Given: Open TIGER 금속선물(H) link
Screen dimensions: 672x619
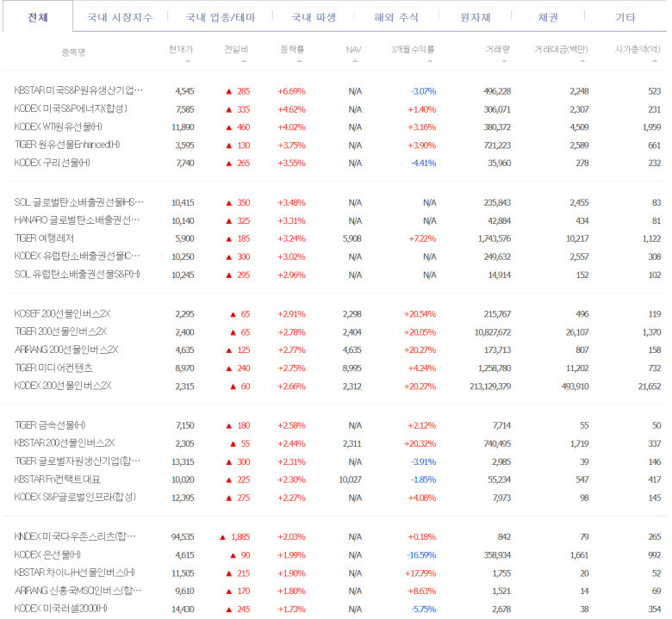Looking at the screenshot, I should pos(50,425).
